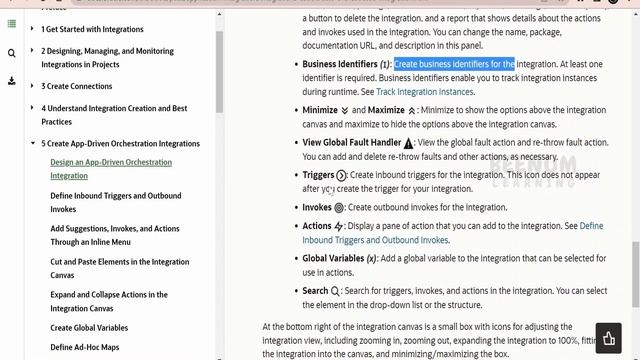The image size is (640, 360).
Task: Open Cut and Paste Elements topic
Action: [120, 268]
